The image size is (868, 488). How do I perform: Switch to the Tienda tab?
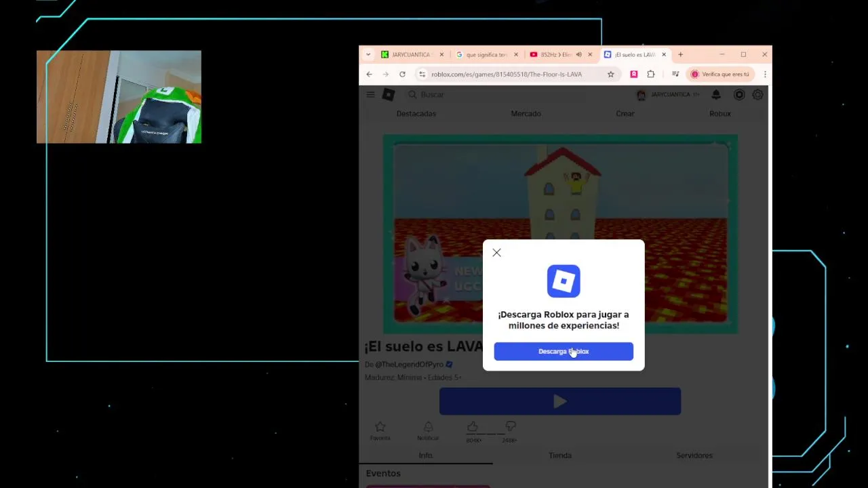(x=560, y=455)
